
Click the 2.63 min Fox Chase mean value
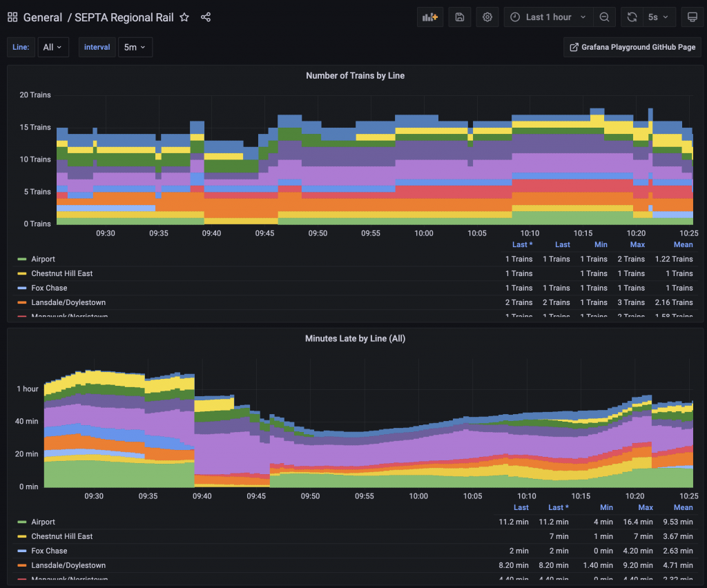[x=678, y=551]
